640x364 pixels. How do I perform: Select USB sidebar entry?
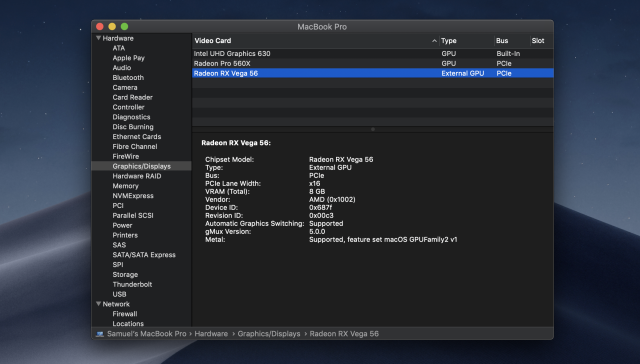(119, 294)
